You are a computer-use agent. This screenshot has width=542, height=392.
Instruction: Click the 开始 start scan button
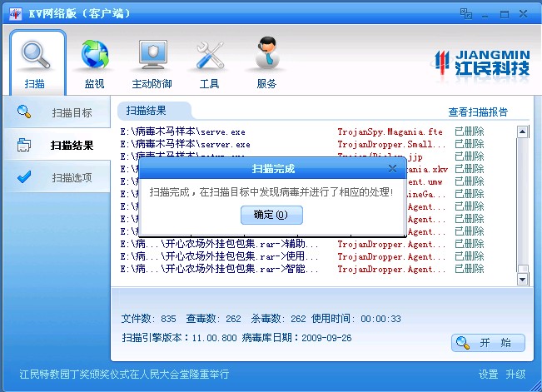(x=488, y=343)
